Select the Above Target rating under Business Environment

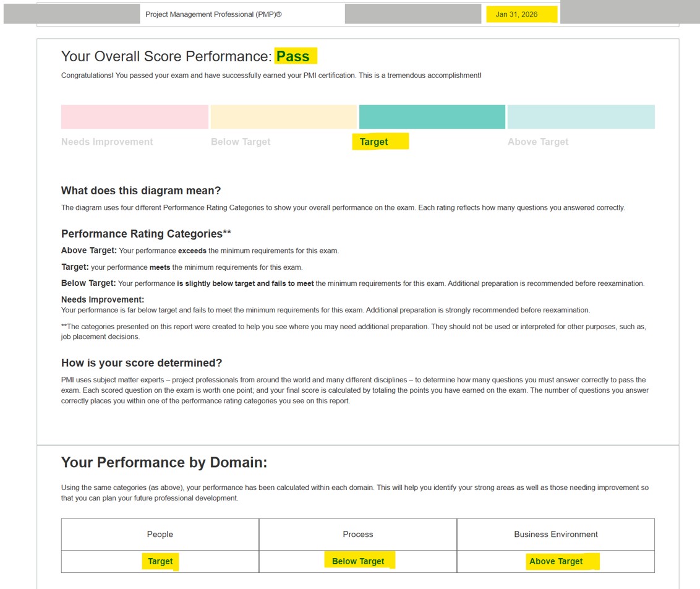pos(556,561)
